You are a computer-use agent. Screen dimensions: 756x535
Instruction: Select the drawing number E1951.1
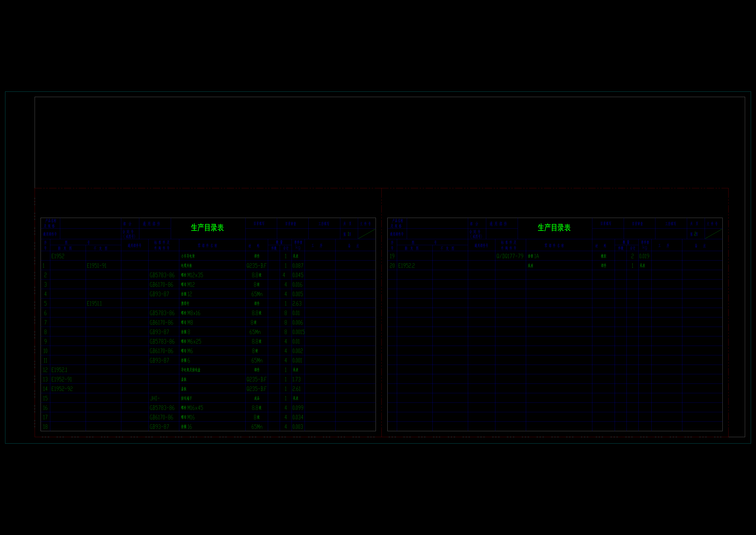click(94, 304)
